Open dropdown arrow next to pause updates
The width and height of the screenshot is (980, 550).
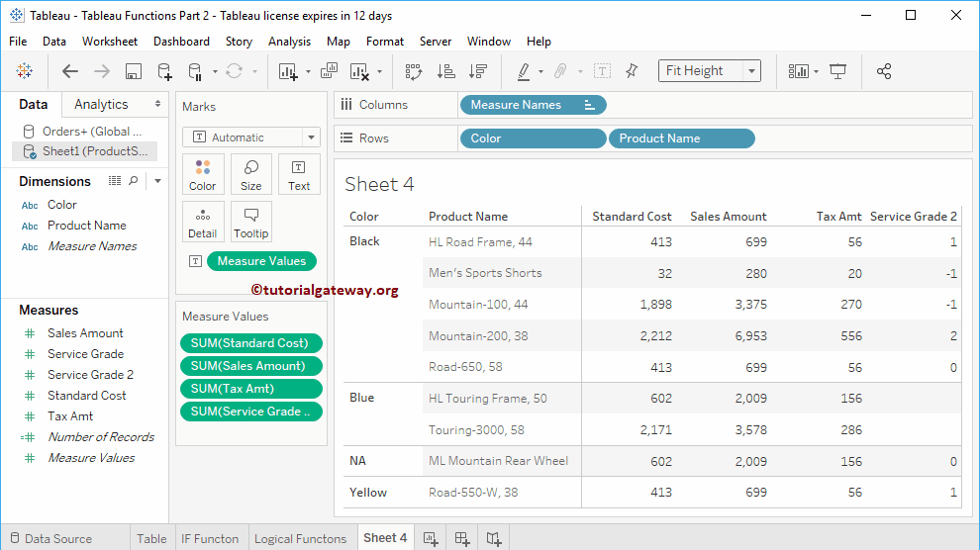[215, 72]
